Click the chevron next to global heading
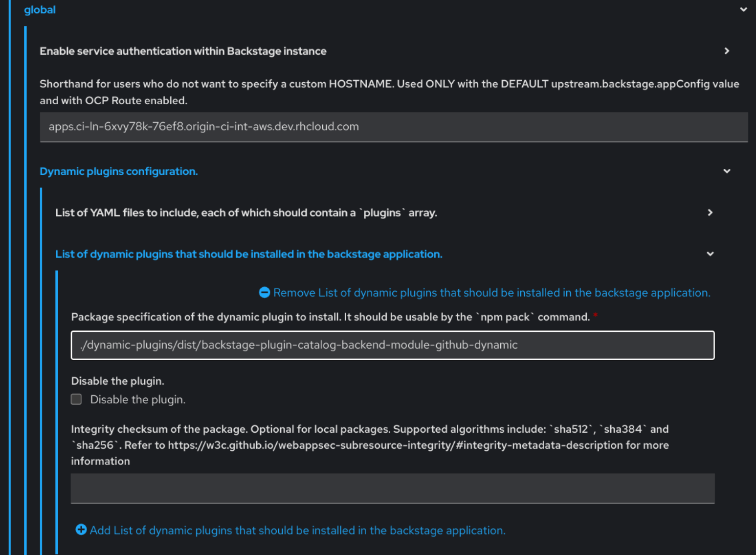 click(744, 9)
